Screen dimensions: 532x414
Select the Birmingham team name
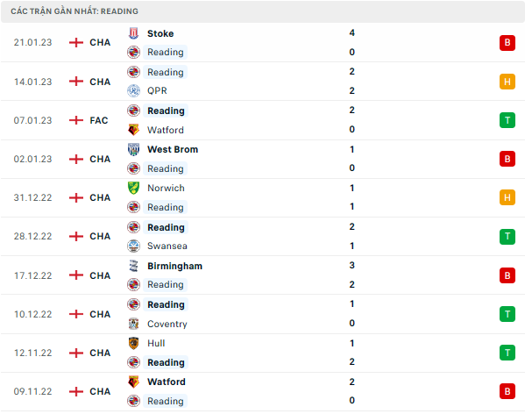[174, 266]
